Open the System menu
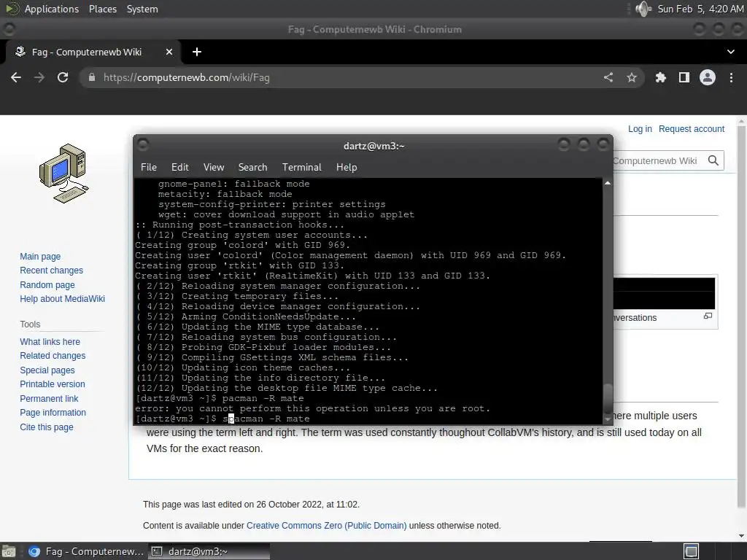The height and width of the screenshot is (560, 747). tap(142, 9)
